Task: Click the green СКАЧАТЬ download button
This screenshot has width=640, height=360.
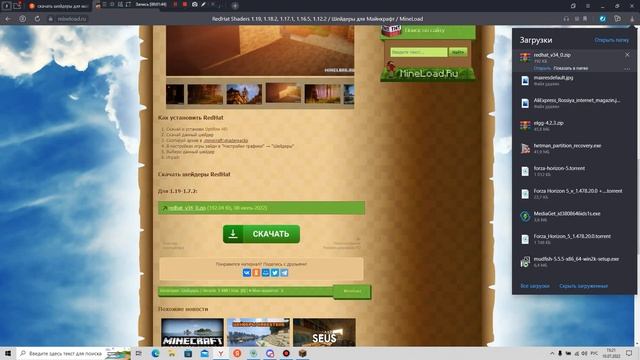Action: click(x=261, y=234)
